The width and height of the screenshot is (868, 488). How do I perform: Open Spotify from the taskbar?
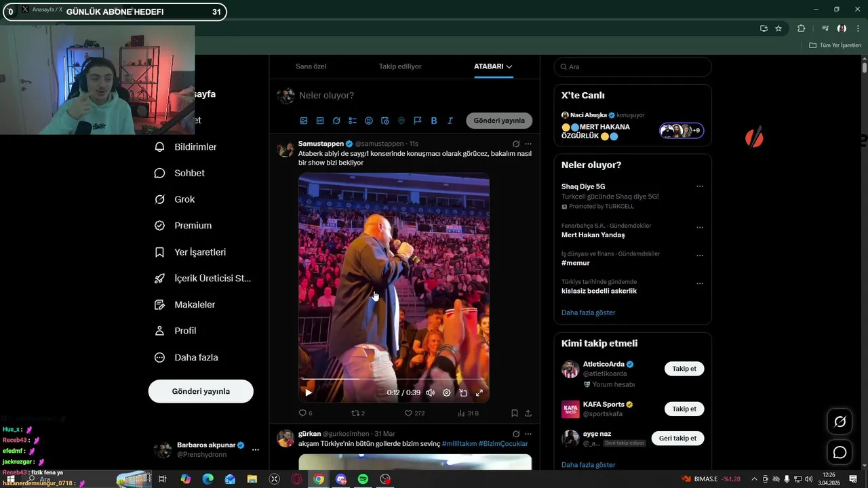click(363, 479)
